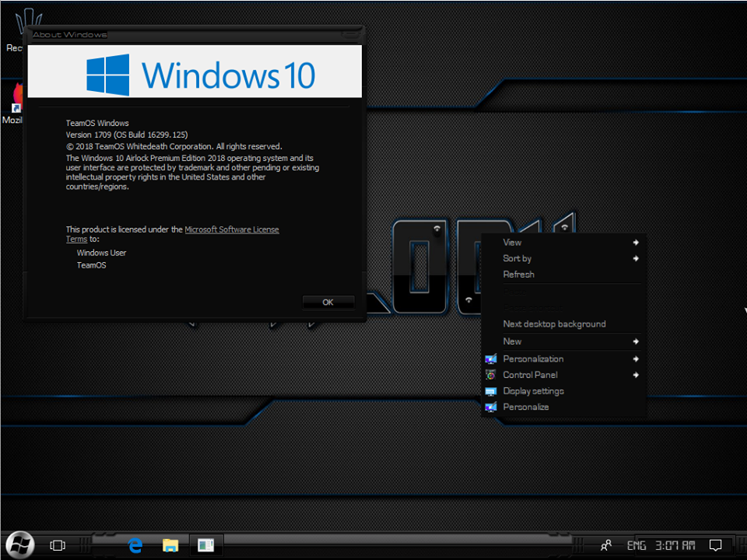Click the Windows 10 logo banner
Screen dimensions: 747x560
(195, 72)
